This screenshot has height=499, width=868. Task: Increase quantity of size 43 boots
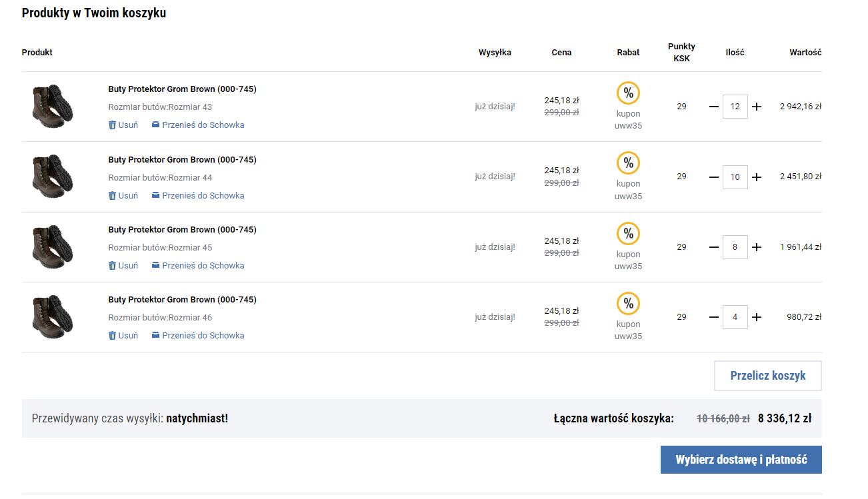(757, 107)
